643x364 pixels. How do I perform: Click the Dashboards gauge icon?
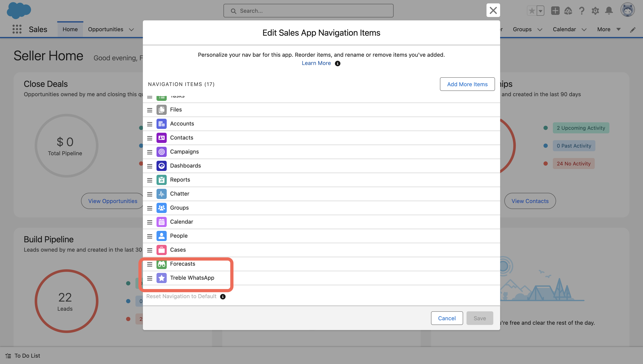pyautogui.click(x=161, y=166)
